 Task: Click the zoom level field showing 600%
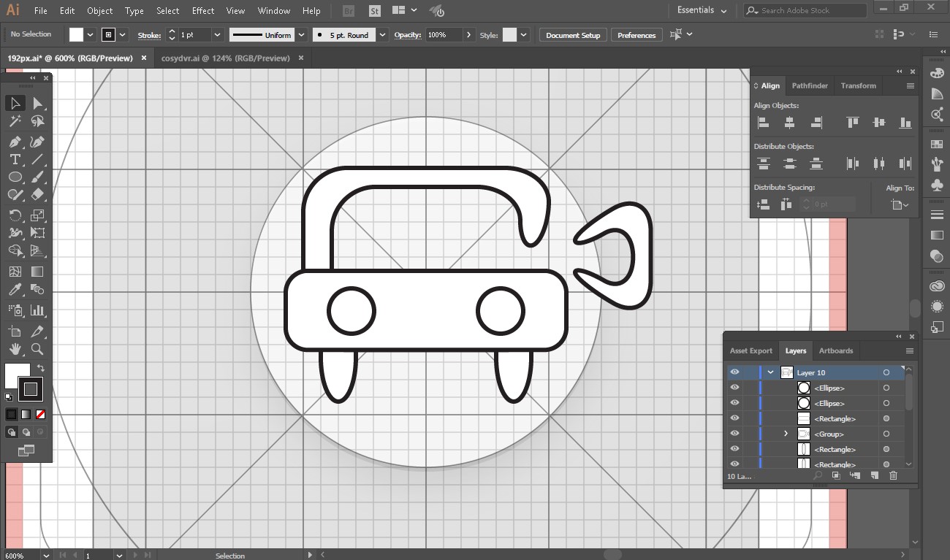[x=20, y=556]
